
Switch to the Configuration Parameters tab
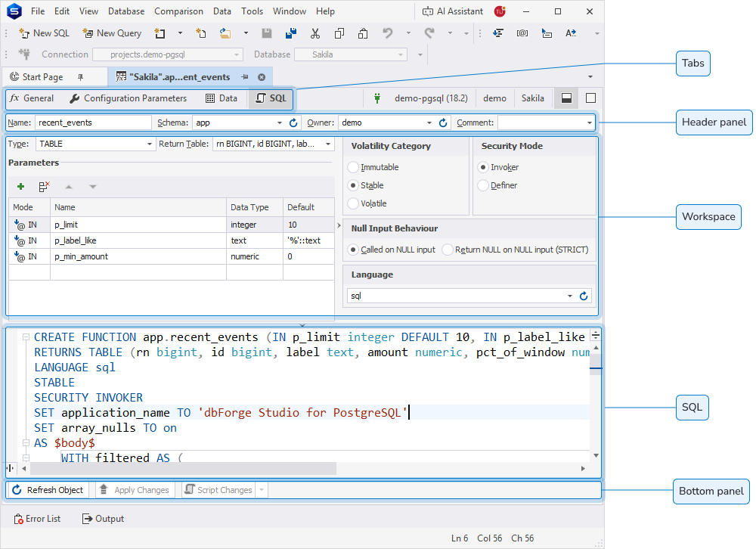(x=129, y=98)
